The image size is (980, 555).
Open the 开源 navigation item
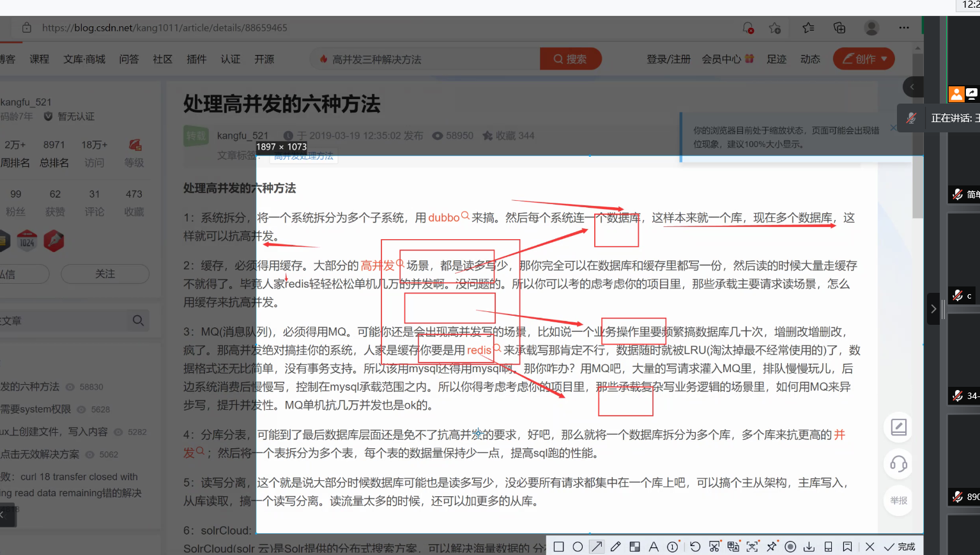(264, 59)
